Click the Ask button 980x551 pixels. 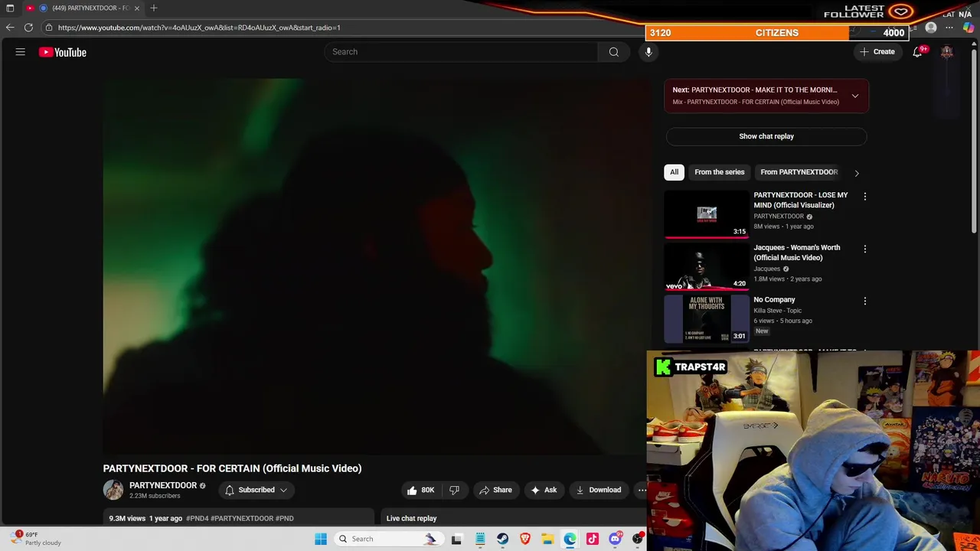[x=544, y=490]
